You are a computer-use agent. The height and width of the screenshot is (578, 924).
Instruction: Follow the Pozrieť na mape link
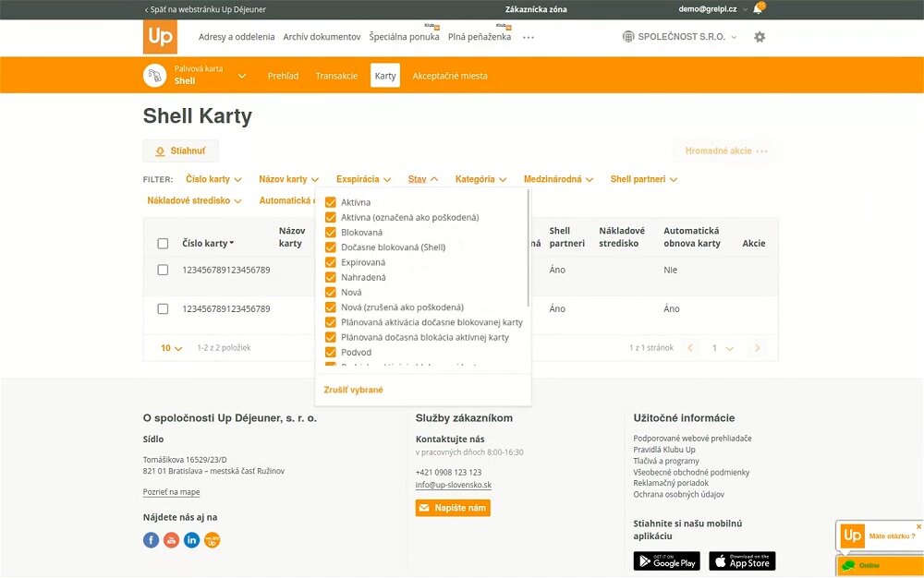click(x=172, y=492)
